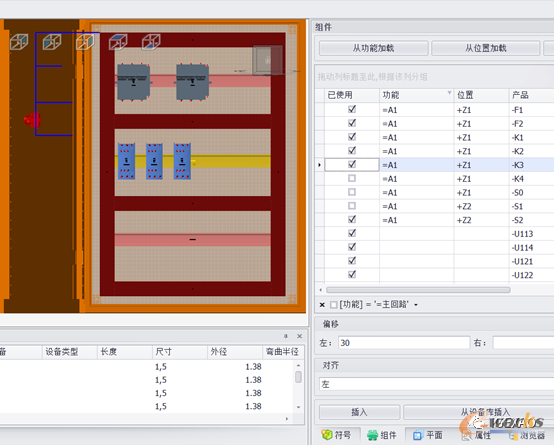Click the green puzzle icon of the 组件 tab

372,435
